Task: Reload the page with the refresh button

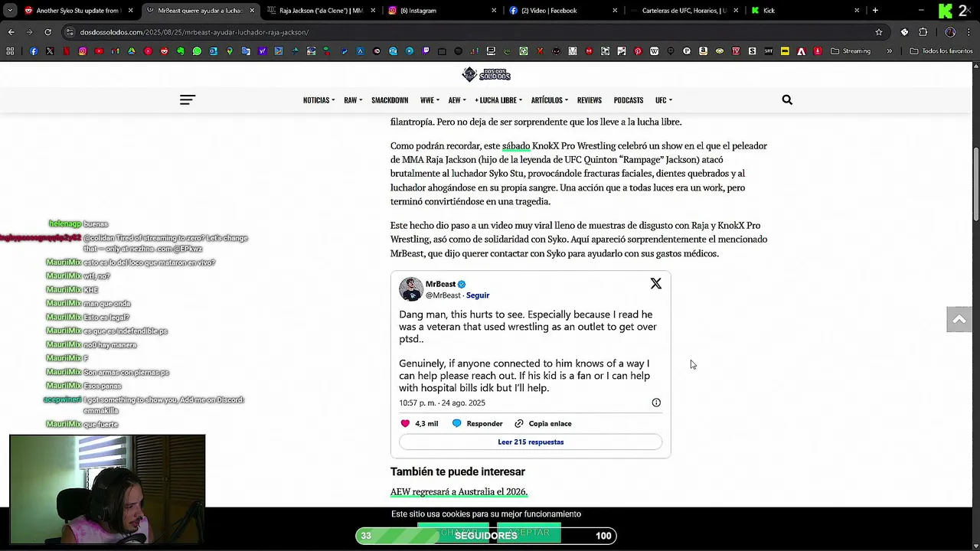Action: pos(47,32)
